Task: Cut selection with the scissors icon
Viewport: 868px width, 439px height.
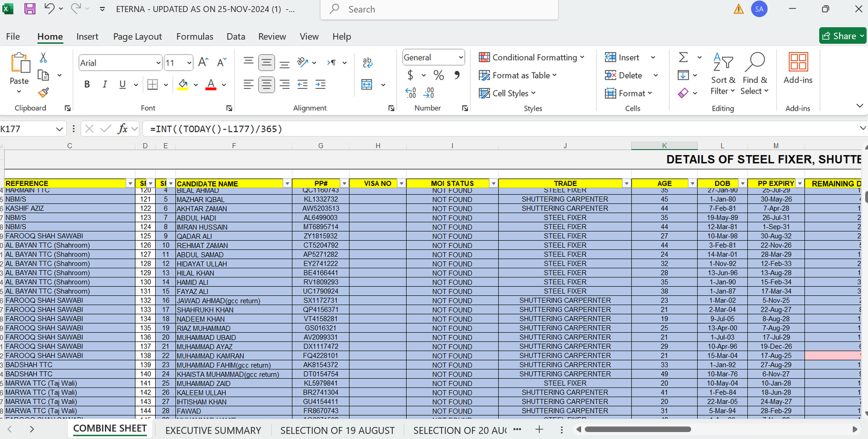Action: [43, 57]
